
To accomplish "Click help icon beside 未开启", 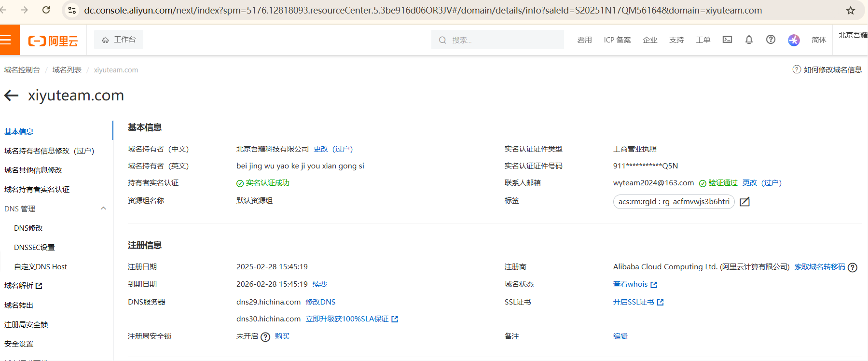I will pyautogui.click(x=265, y=337).
